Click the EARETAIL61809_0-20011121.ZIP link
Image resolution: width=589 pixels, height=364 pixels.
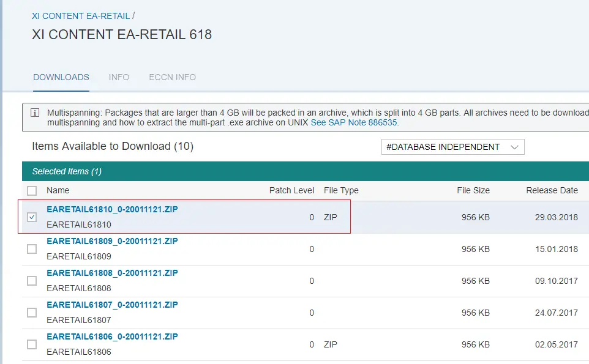pos(112,241)
